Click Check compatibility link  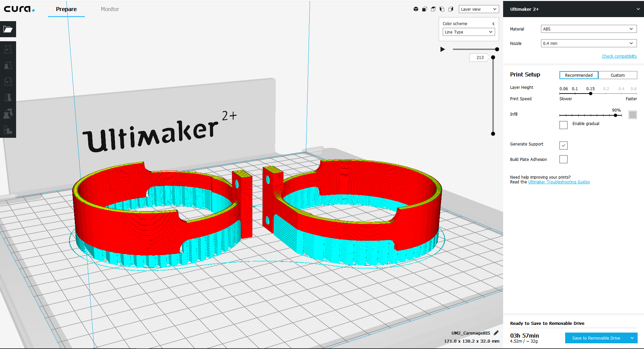[619, 56]
